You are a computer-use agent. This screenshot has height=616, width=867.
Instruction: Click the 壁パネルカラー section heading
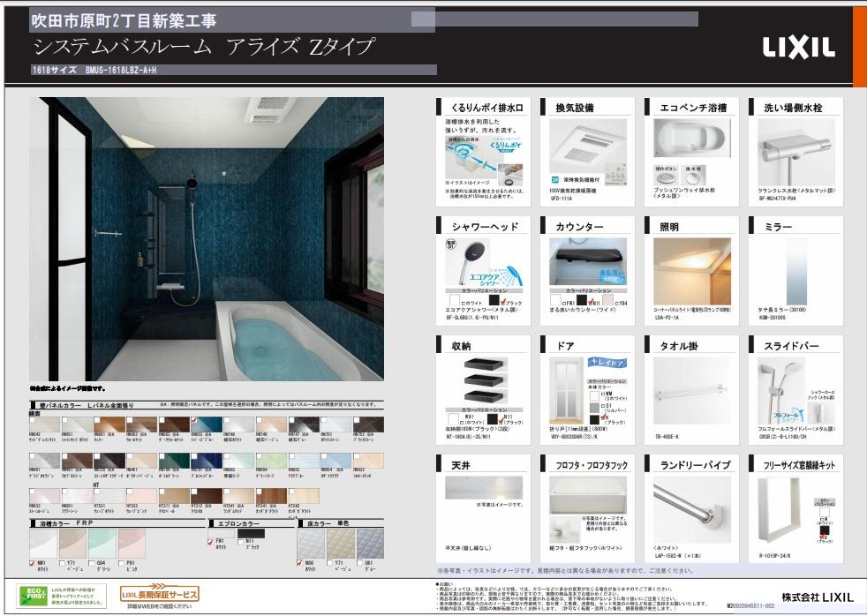coord(87,405)
